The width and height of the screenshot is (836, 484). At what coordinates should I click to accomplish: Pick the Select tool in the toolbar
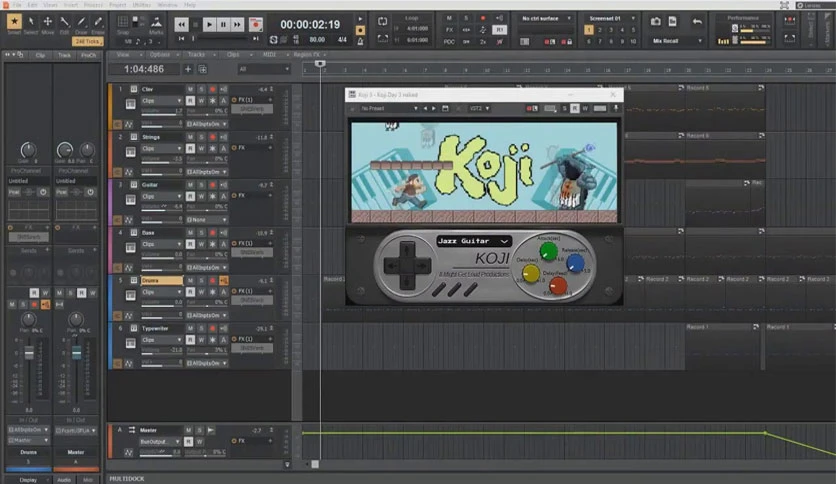point(31,22)
